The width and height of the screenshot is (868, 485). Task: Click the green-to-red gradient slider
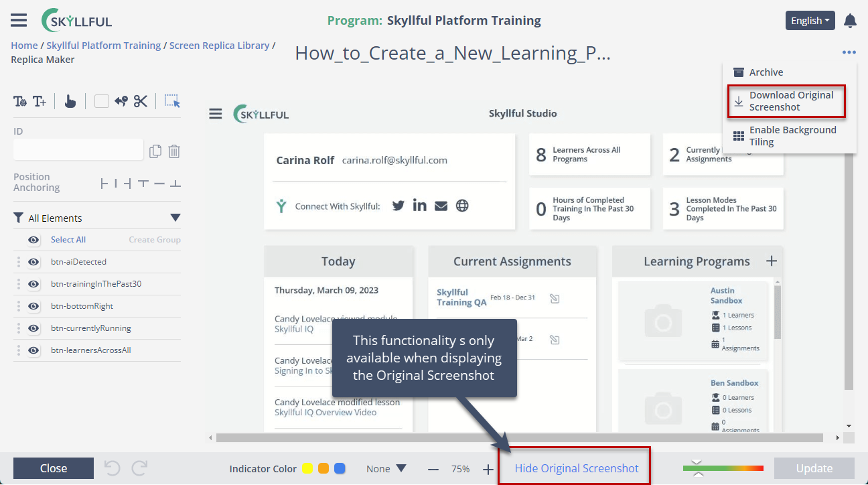(723, 468)
